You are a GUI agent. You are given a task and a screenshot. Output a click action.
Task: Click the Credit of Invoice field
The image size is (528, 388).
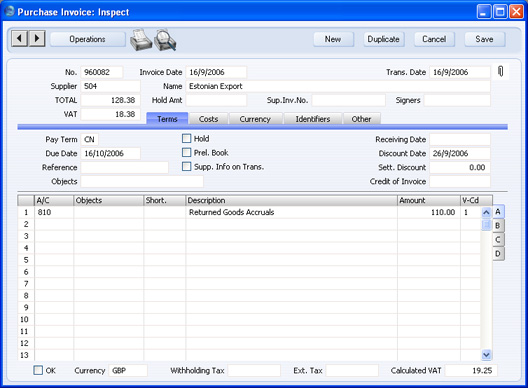[460, 181]
